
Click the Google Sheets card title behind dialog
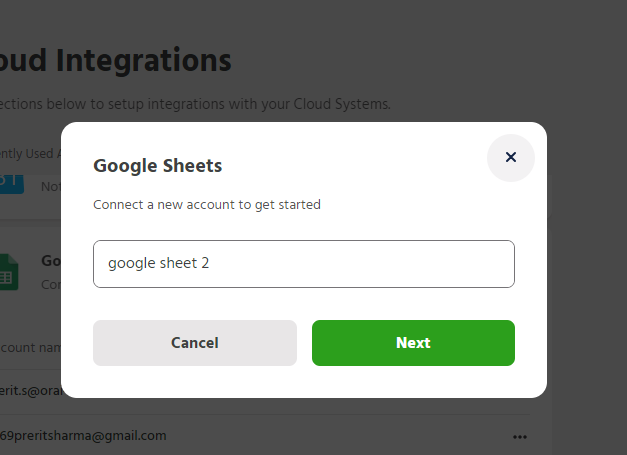[x=51, y=261]
